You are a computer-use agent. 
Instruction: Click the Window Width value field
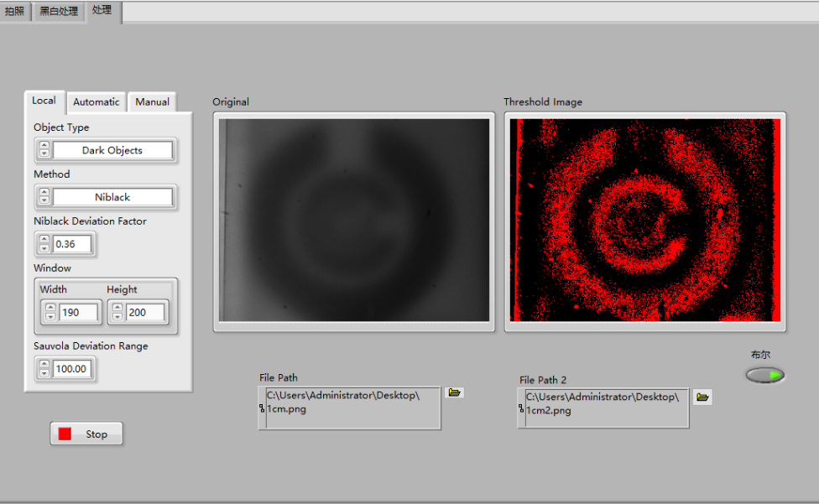[79, 313]
